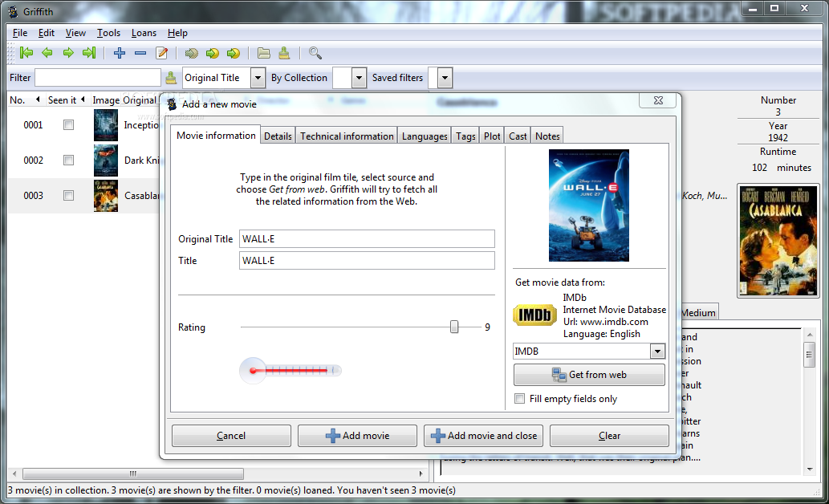Image resolution: width=829 pixels, height=504 pixels.
Task: Click the Title input field
Action: (x=367, y=260)
